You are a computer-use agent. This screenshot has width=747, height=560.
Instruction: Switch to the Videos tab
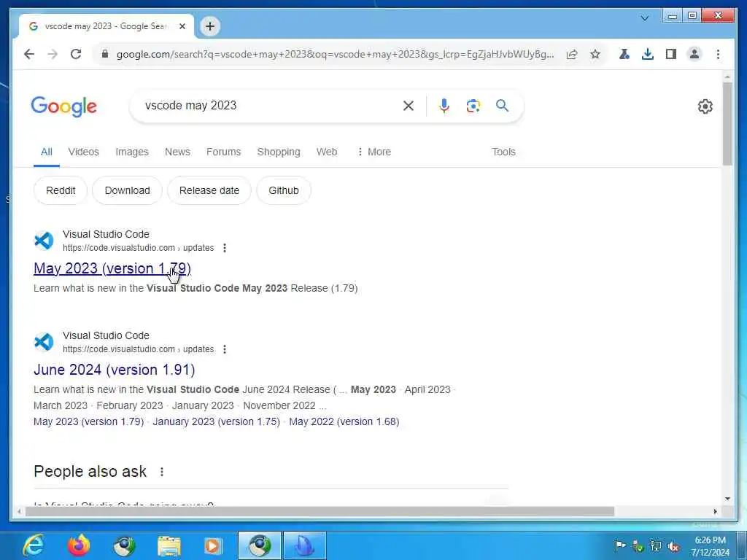click(83, 152)
